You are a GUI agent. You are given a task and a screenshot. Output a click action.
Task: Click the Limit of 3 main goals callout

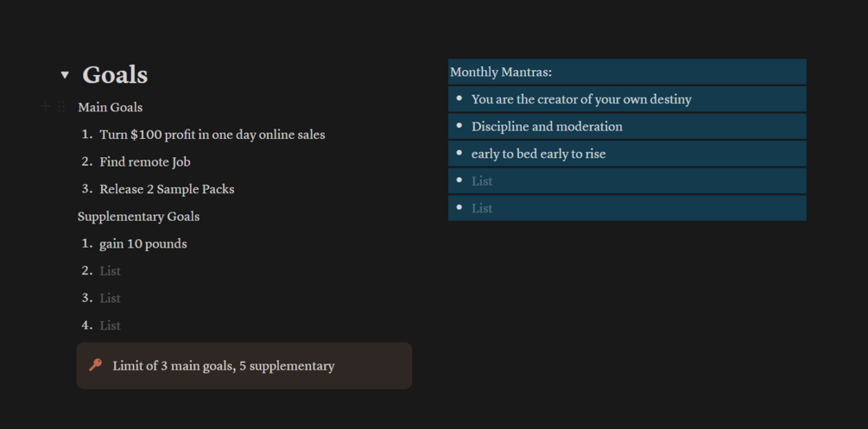tap(223, 366)
